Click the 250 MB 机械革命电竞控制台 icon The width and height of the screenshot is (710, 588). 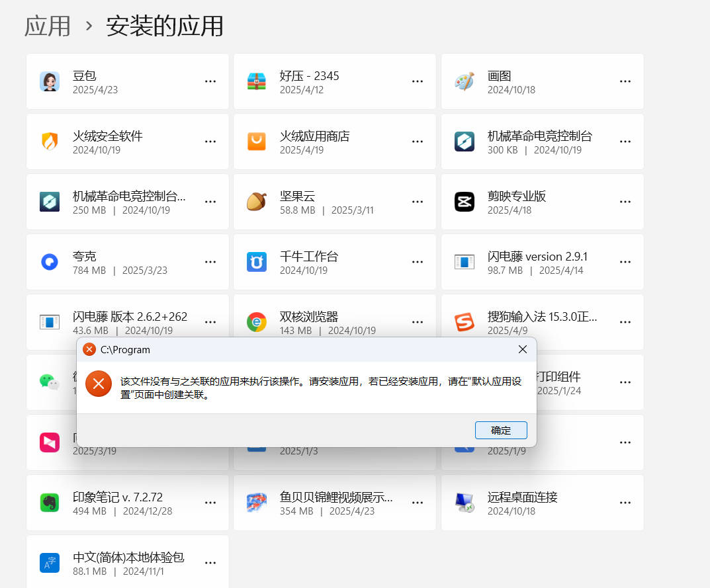[50, 202]
